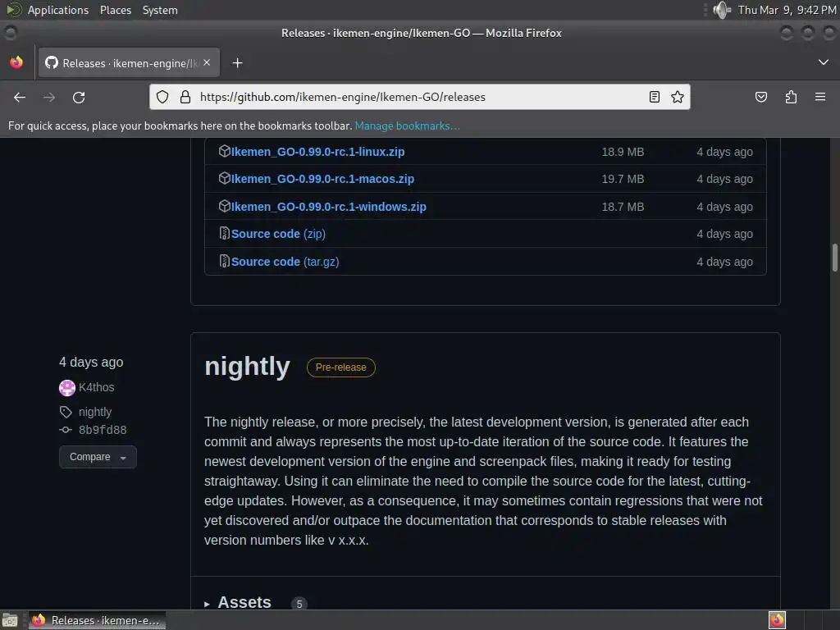Open Firefox View pinned icon
The image size is (840, 630).
tap(16, 62)
